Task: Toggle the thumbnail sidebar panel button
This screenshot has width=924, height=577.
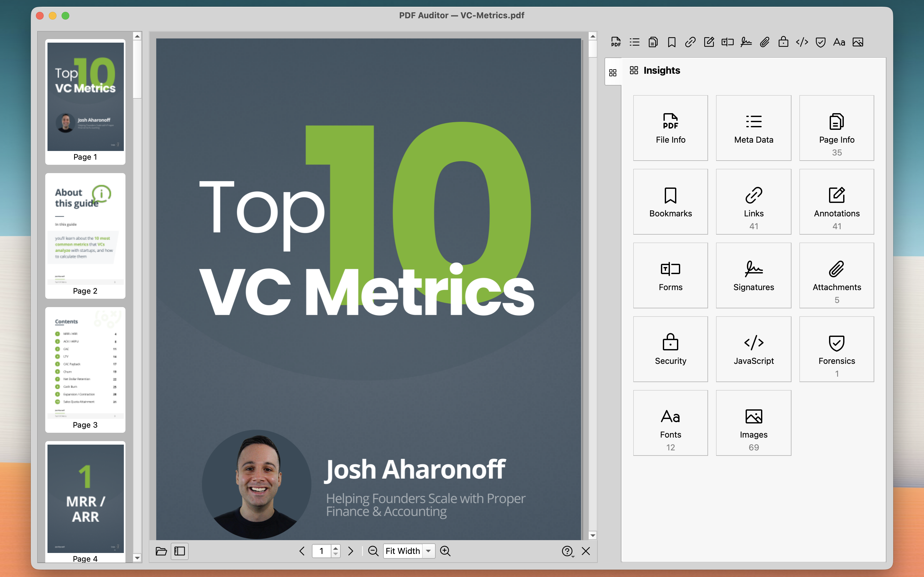Action: (x=179, y=551)
